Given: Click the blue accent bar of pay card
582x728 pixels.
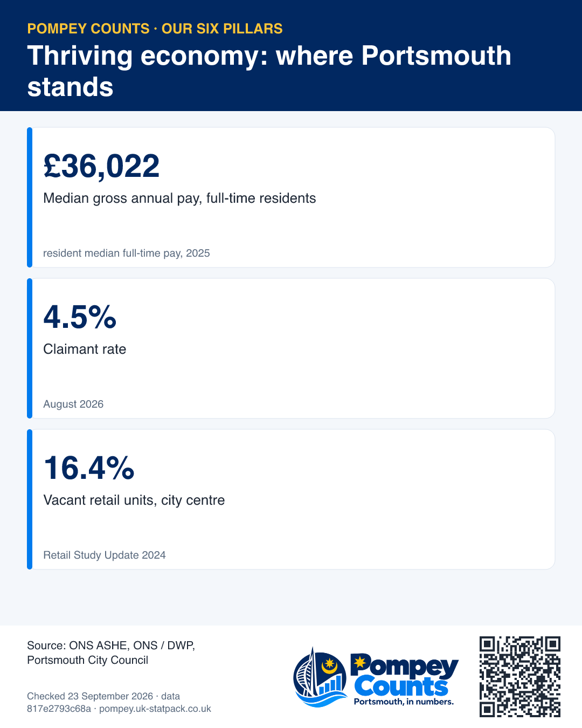Looking at the screenshot, I should (x=30, y=197).
